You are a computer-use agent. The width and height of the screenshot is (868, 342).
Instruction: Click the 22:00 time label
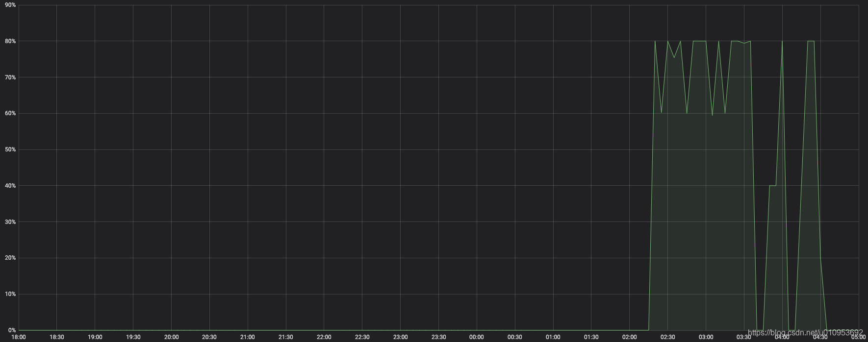[324, 337]
